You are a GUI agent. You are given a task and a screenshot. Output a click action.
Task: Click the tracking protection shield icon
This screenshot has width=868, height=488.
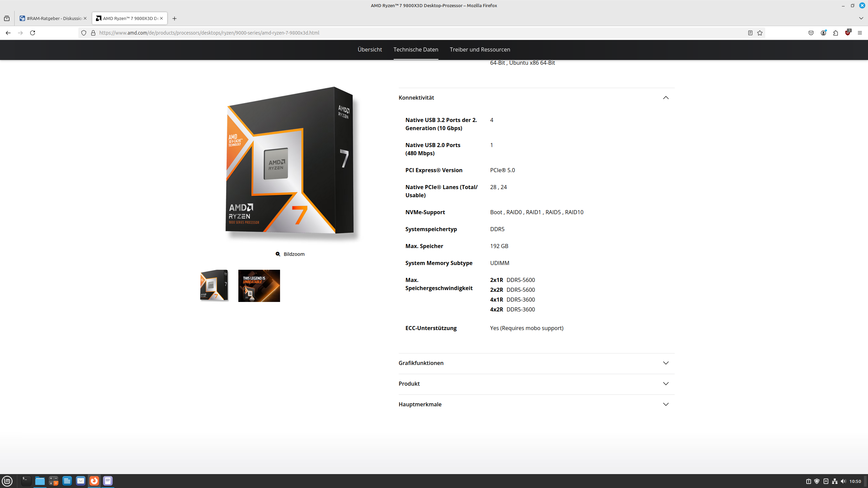point(84,33)
